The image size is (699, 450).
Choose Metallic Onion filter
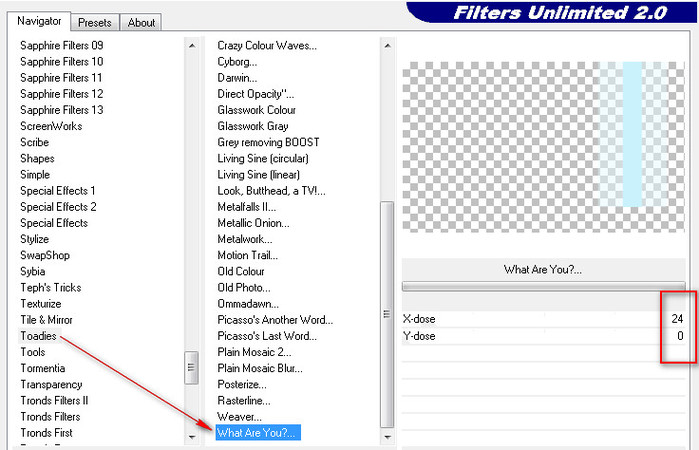(x=253, y=223)
